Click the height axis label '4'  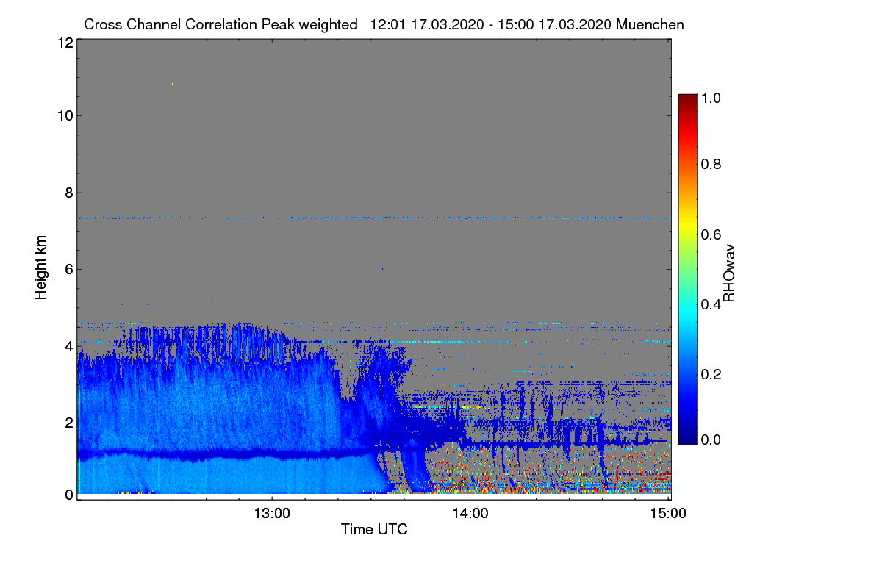click(x=69, y=345)
